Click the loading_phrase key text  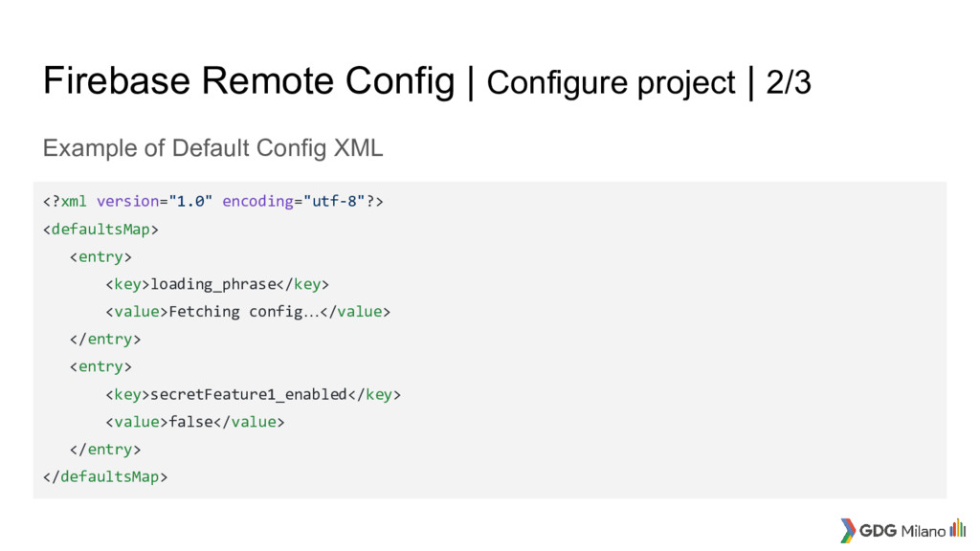[x=213, y=284]
